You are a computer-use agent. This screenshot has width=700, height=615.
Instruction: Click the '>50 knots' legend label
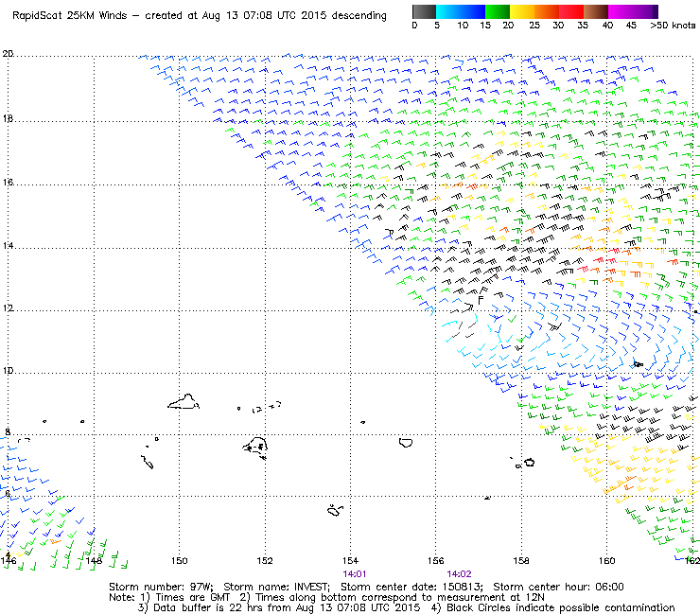pyautogui.click(x=673, y=26)
